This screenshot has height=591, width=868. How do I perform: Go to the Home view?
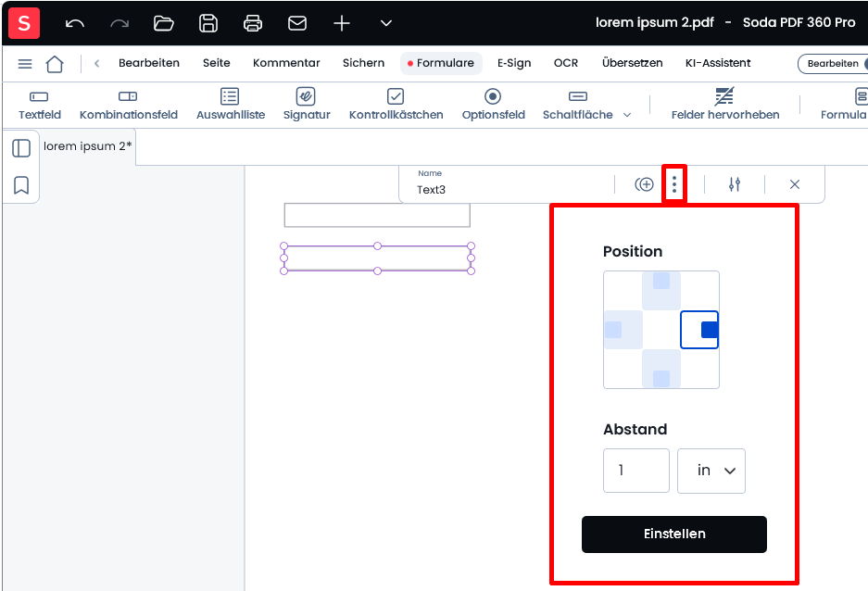(x=55, y=64)
